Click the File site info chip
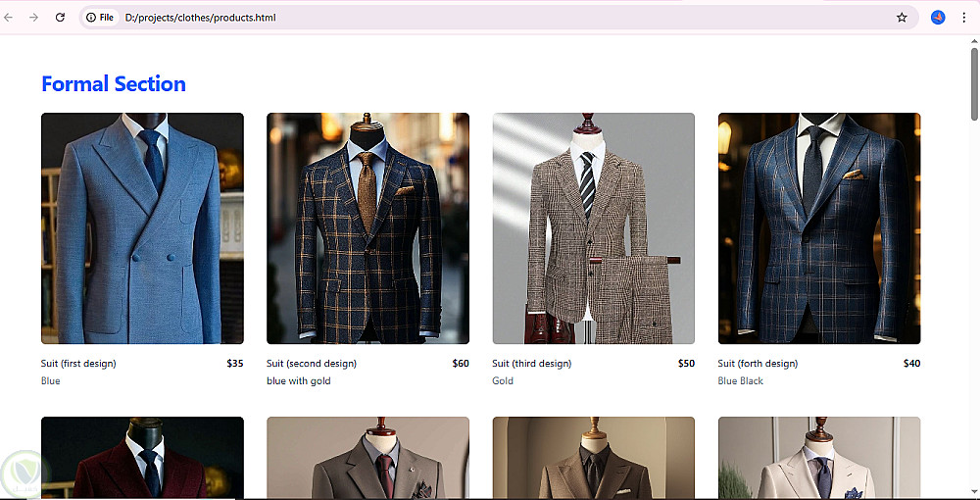This screenshot has width=980, height=500. tap(101, 18)
